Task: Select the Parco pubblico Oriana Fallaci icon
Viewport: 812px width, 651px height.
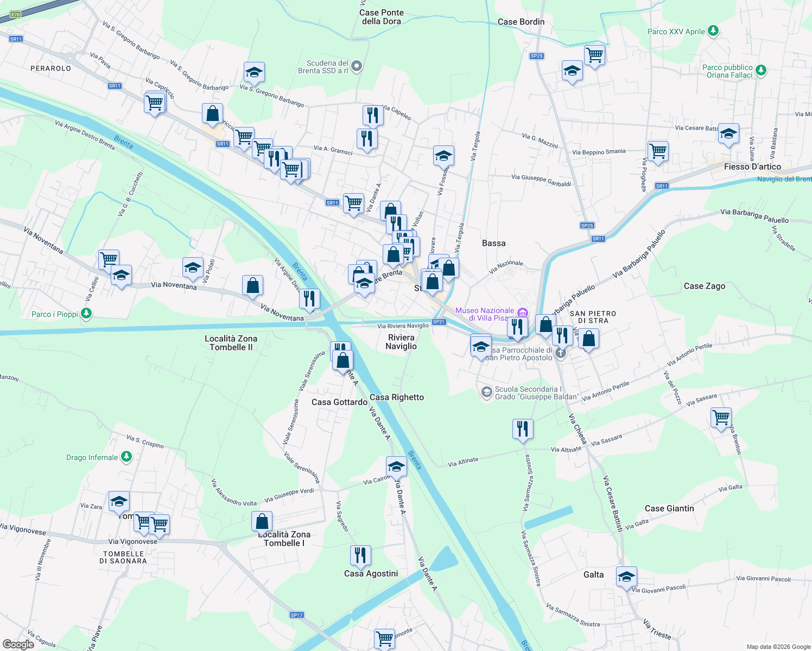Action: point(760,71)
